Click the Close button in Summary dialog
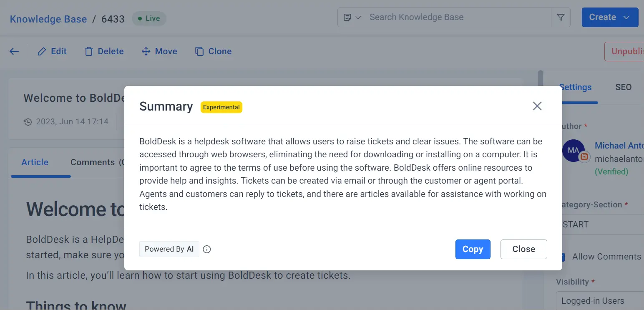This screenshot has width=644, height=310. (x=523, y=249)
